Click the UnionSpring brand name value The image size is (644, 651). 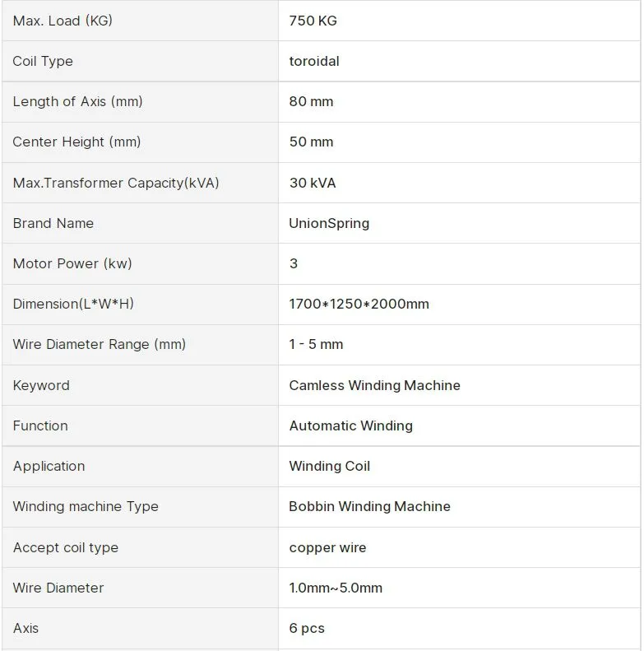[329, 223]
